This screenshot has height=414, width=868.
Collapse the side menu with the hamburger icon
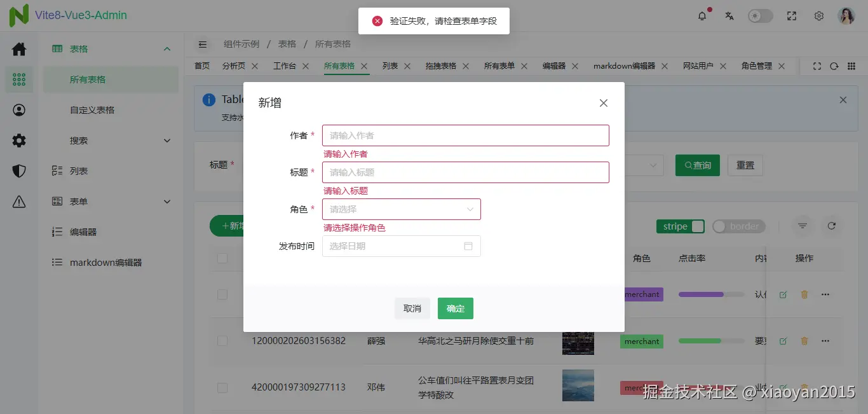[203, 45]
